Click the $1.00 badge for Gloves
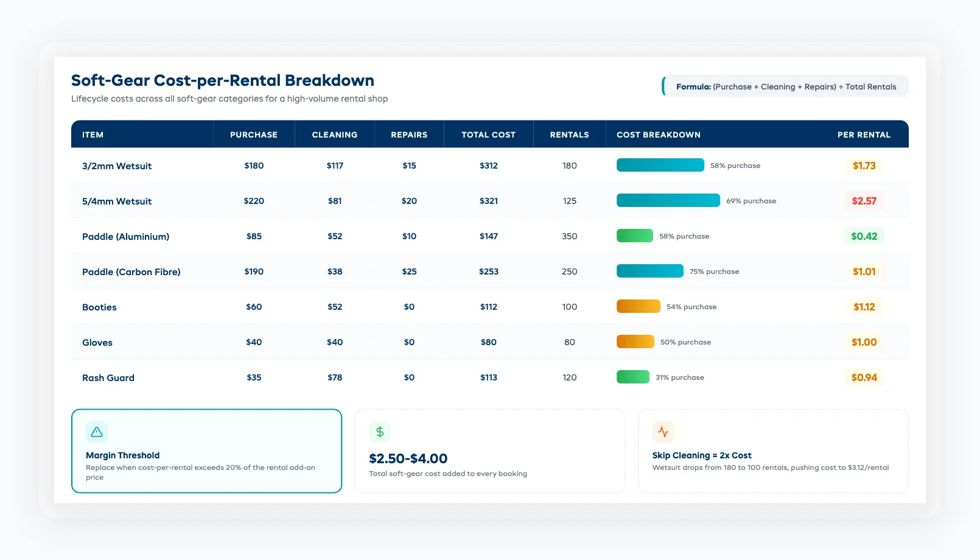Image resolution: width=980 pixels, height=560 pixels. [x=864, y=342]
